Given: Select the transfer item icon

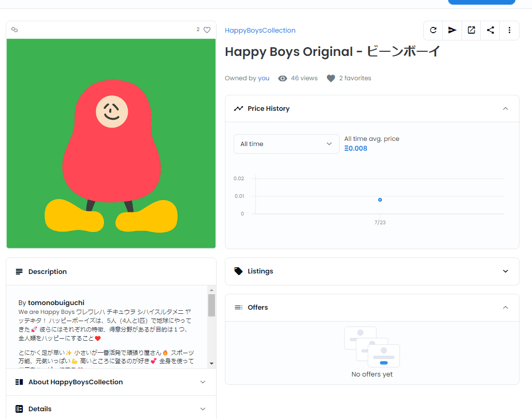Looking at the screenshot, I should coord(452,30).
